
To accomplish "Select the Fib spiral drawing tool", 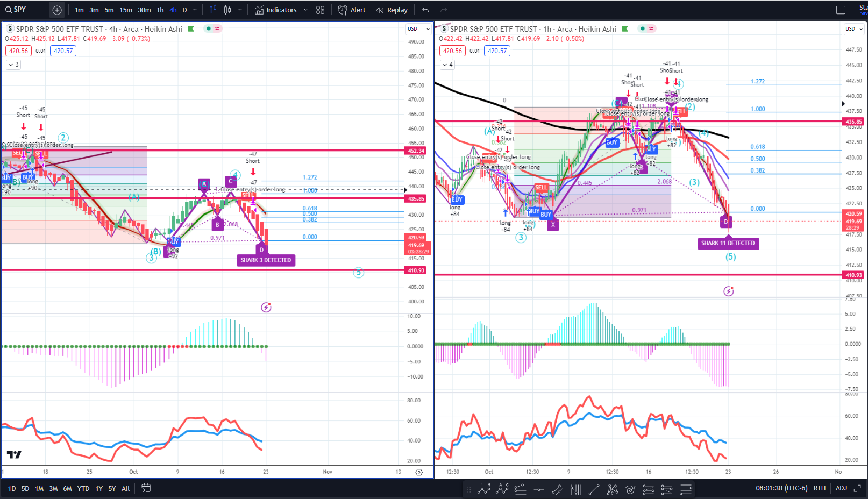I will pyautogui.click(x=630, y=489).
